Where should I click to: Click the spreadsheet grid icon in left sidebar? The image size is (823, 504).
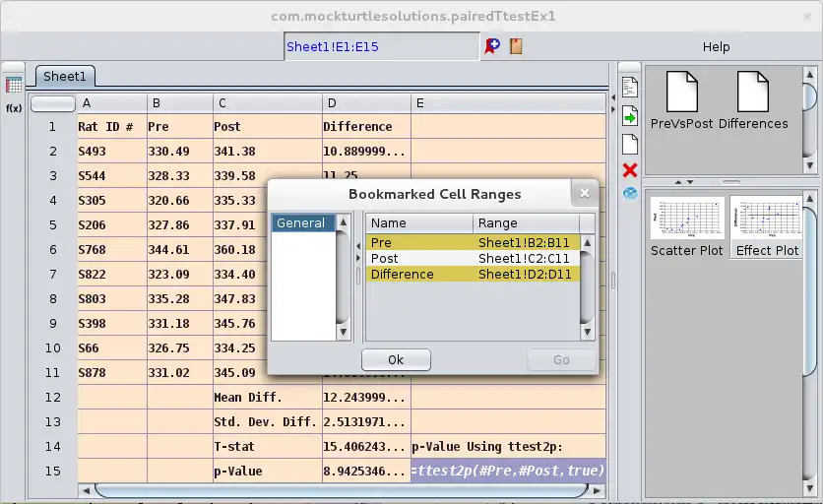click(14, 85)
